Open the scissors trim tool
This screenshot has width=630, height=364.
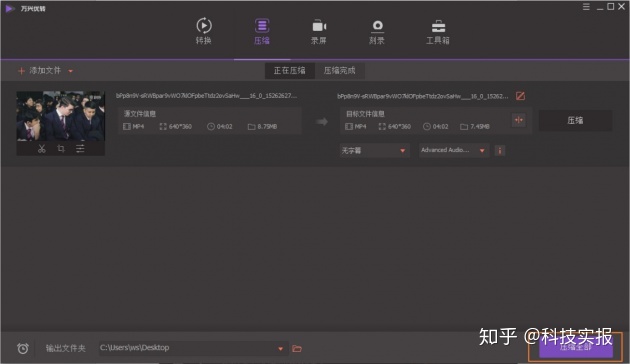point(41,148)
